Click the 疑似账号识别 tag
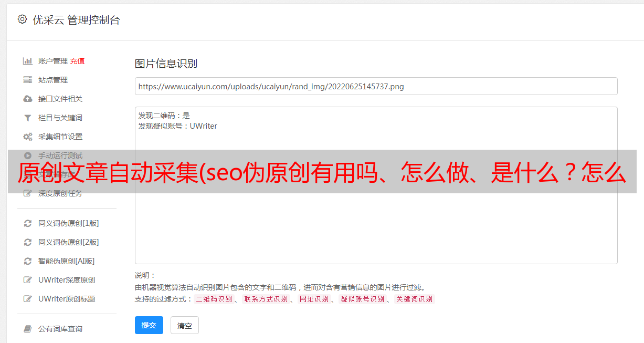Screen dimensions: 644x343 pos(362,299)
